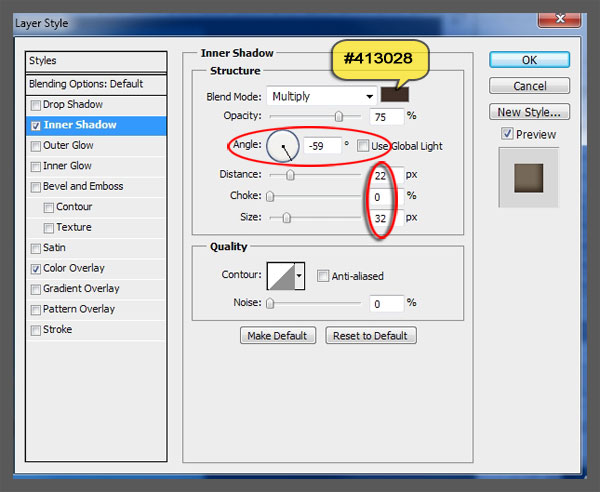Click the Angle value input field
600x492 pixels.
[x=321, y=146]
